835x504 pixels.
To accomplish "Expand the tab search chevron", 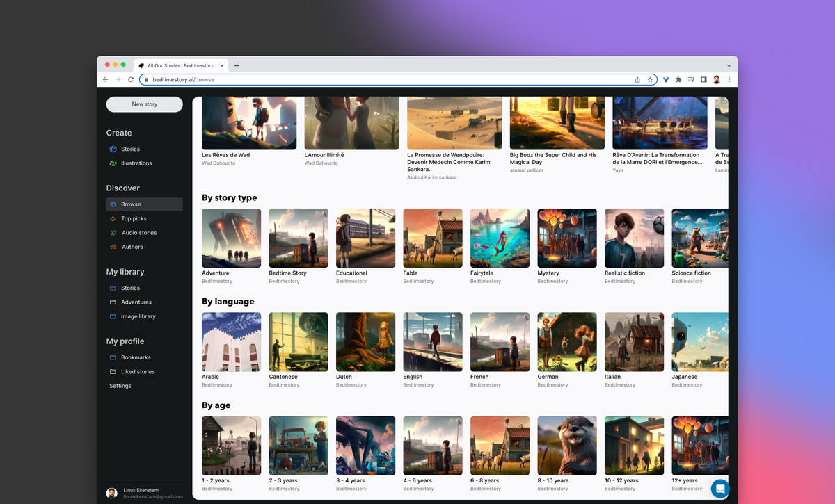I will click(729, 65).
